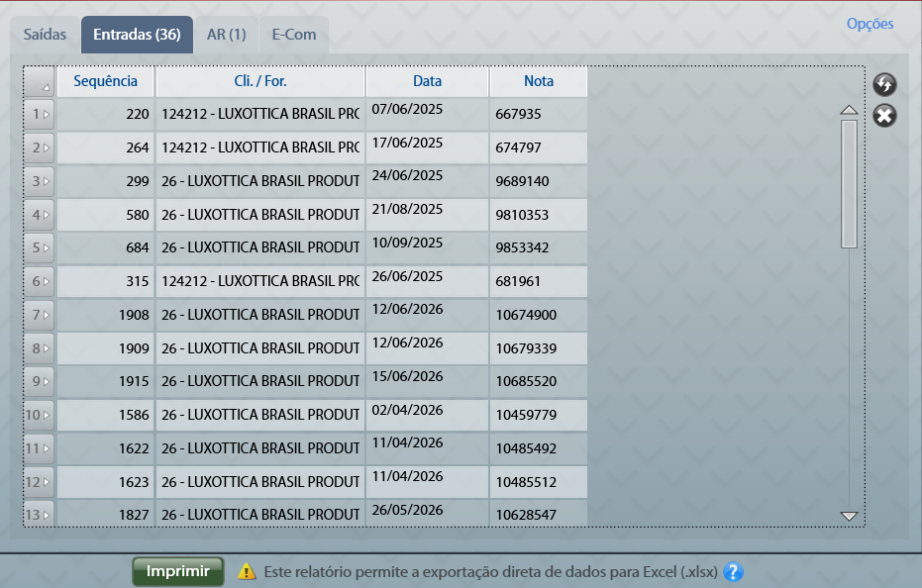922x588 pixels.
Task: Expand row 11 using its arrow
Action: 47,448
